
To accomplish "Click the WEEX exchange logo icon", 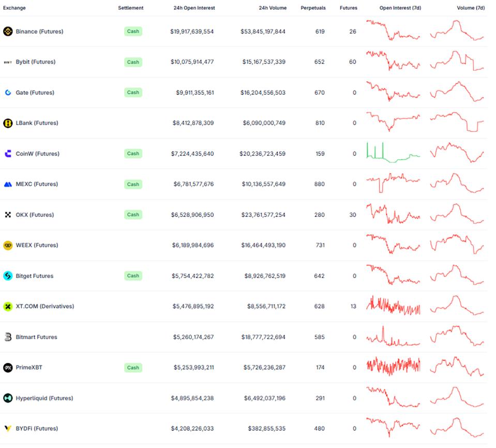I will pos(8,246).
